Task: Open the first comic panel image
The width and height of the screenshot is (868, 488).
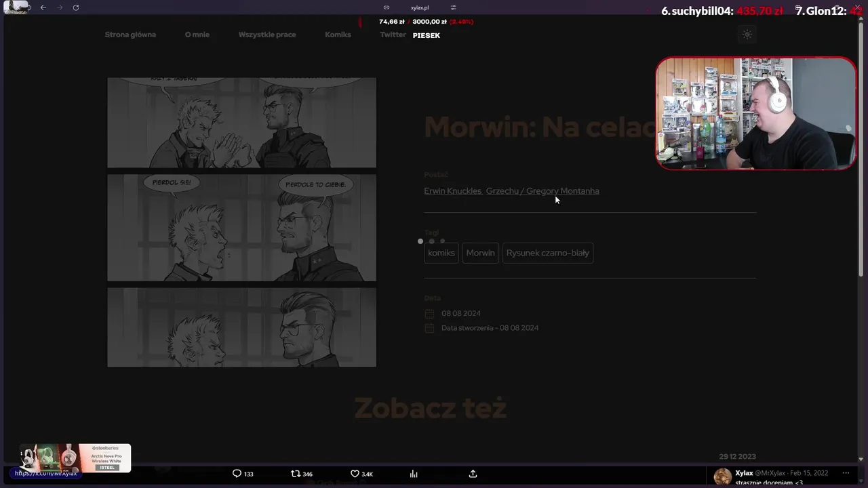Action: [x=241, y=122]
